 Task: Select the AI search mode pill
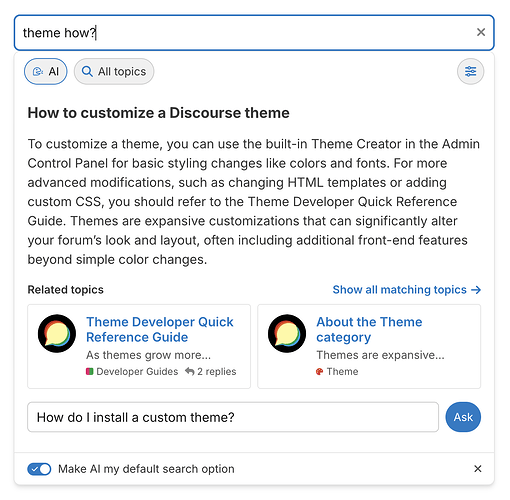(x=46, y=71)
